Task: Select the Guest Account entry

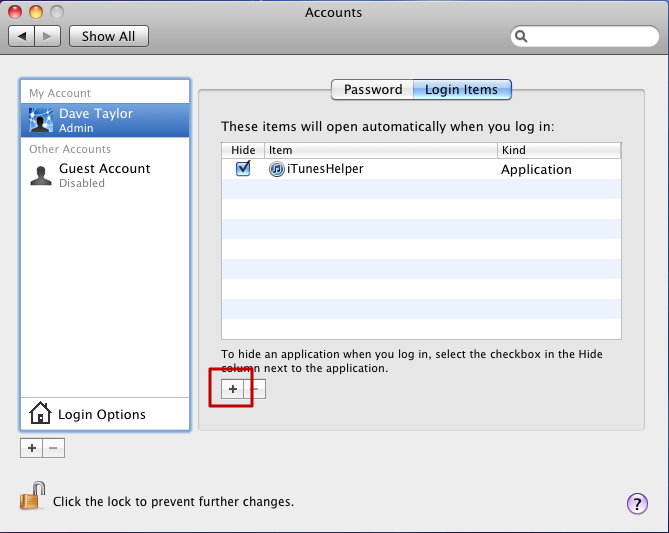Action: [105, 175]
